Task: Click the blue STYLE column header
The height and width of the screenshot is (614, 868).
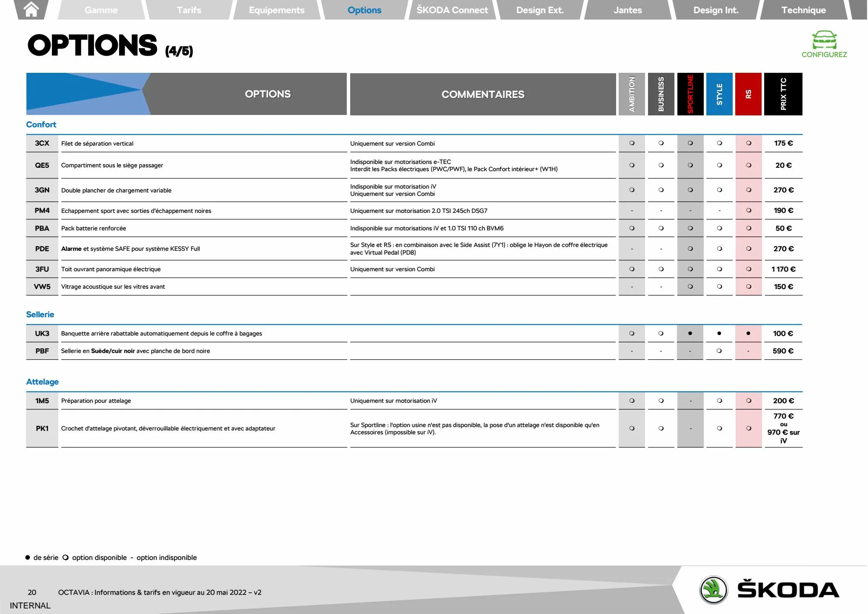Action: point(720,94)
